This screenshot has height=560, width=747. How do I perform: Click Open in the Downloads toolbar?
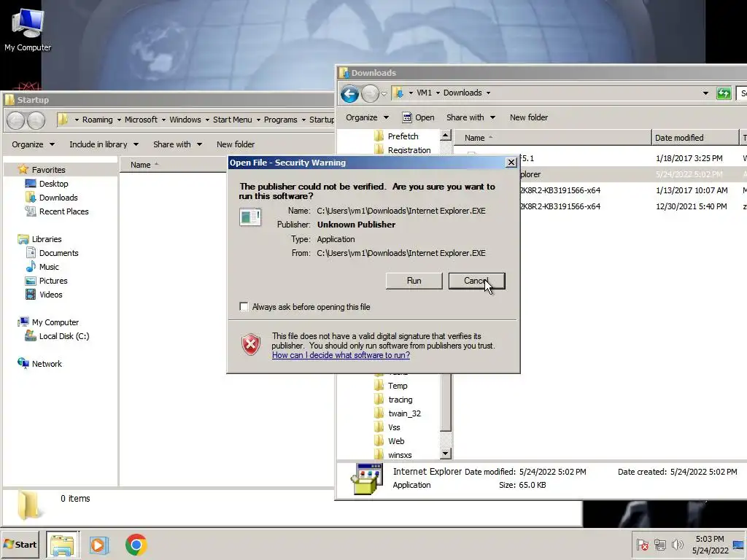418,117
